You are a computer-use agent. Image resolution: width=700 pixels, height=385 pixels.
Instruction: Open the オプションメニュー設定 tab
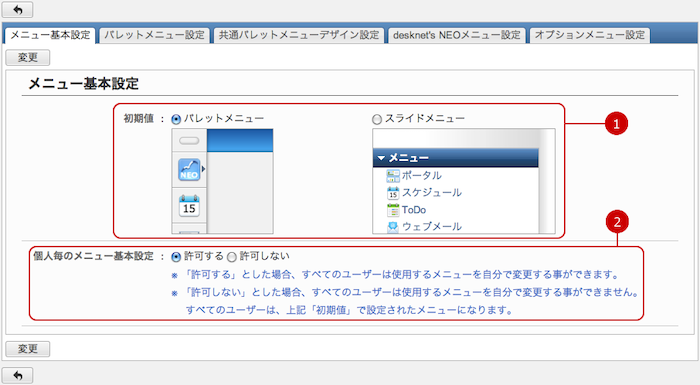tap(590, 35)
